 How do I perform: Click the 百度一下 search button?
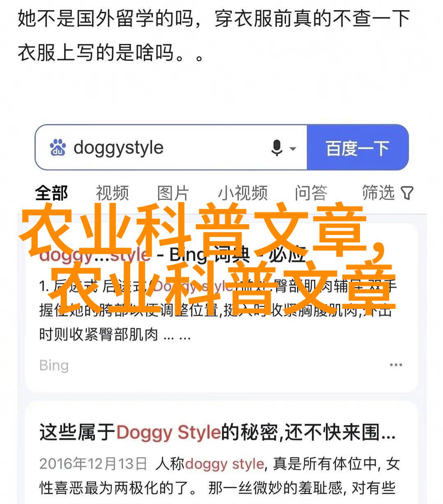tap(357, 148)
